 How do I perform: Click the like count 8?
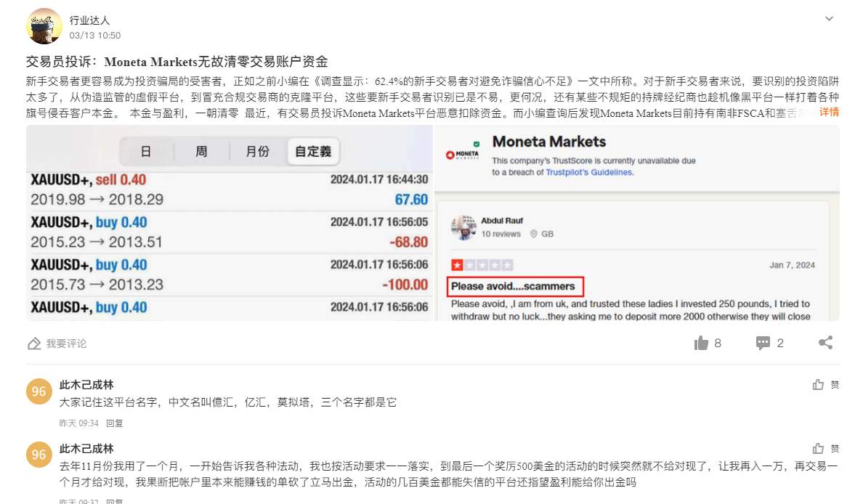pos(718,344)
